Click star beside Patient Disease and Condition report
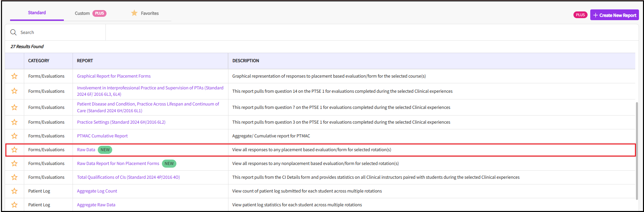This screenshot has height=212, width=644. point(14,108)
